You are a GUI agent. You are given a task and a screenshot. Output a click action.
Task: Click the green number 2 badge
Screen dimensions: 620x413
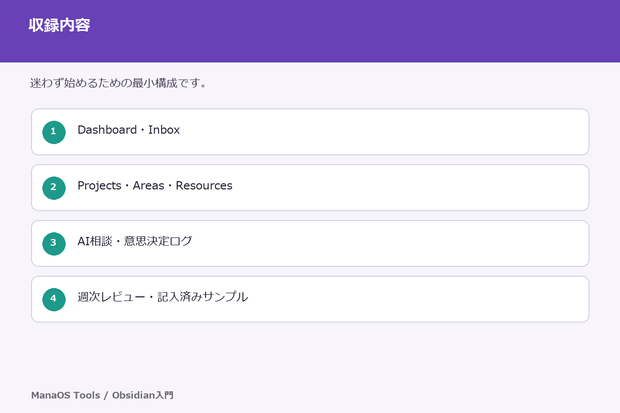pyautogui.click(x=54, y=188)
